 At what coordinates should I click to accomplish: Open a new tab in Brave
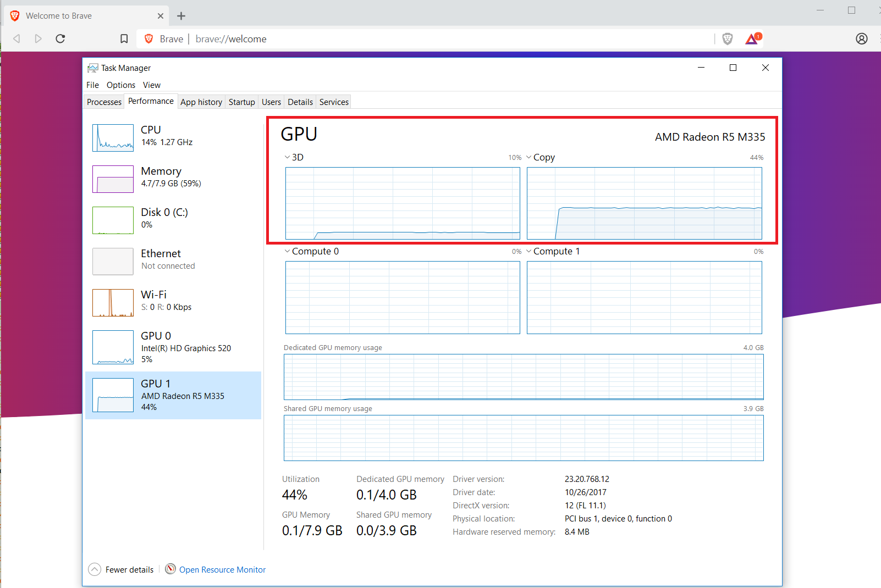tap(181, 16)
